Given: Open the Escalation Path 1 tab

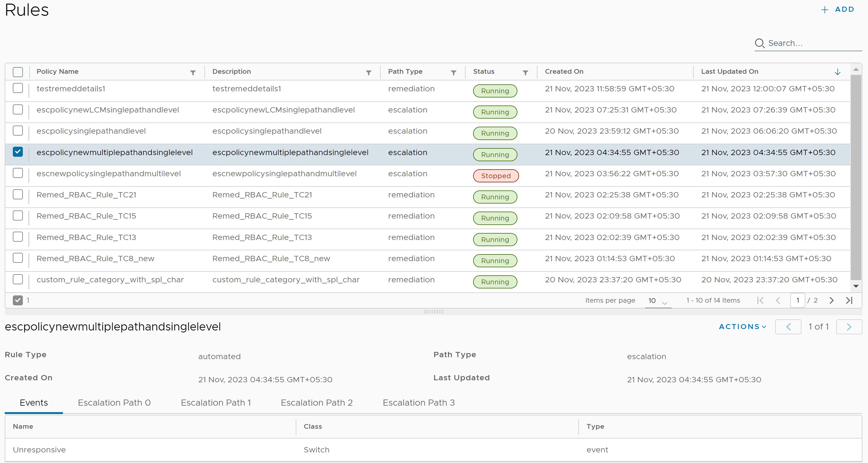Looking at the screenshot, I should 216,403.
